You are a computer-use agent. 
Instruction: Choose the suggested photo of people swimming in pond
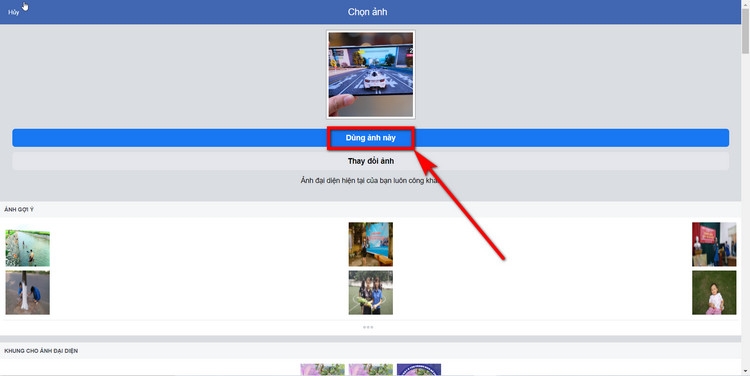coord(28,248)
